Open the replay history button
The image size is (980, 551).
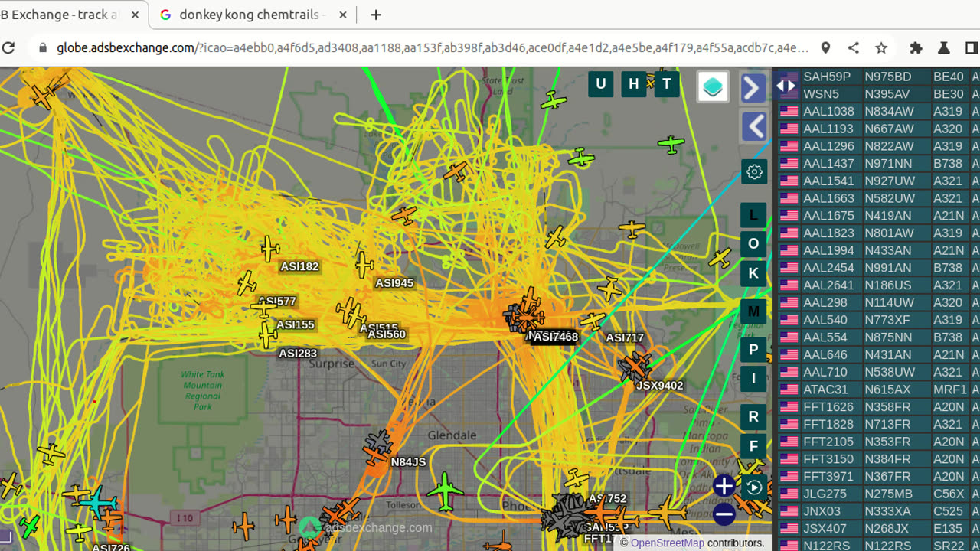point(754,487)
